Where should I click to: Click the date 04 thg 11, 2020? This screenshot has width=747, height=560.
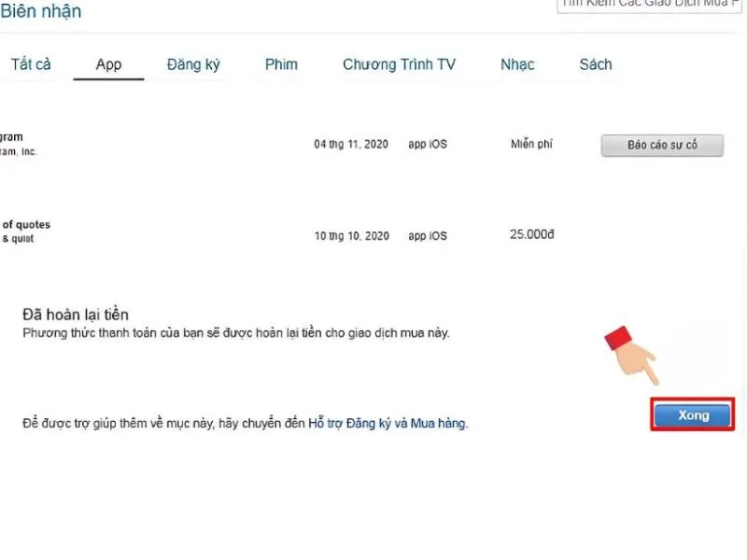coord(351,144)
